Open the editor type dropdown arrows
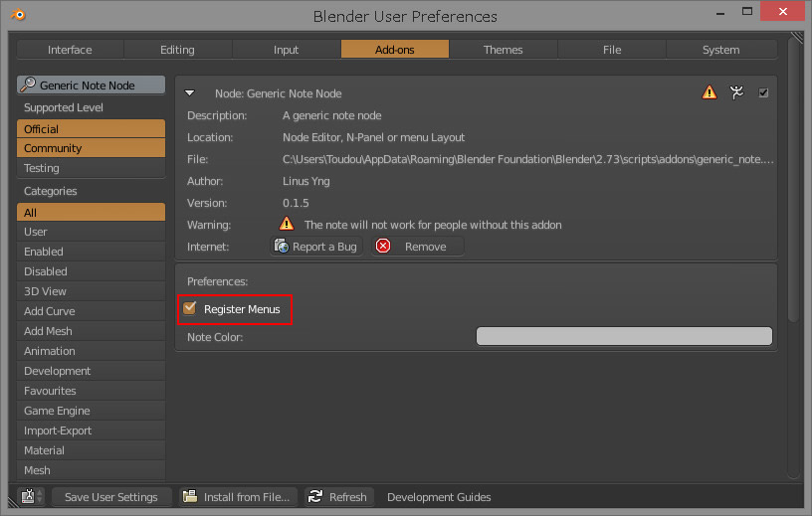Image resolution: width=812 pixels, height=516 pixels. pos(40,497)
